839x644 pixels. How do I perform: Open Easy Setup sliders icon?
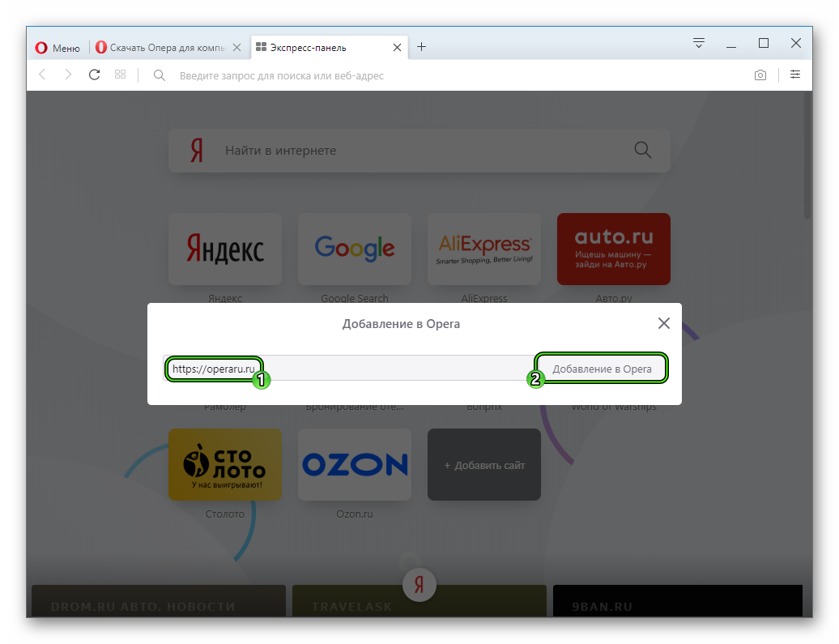(795, 75)
